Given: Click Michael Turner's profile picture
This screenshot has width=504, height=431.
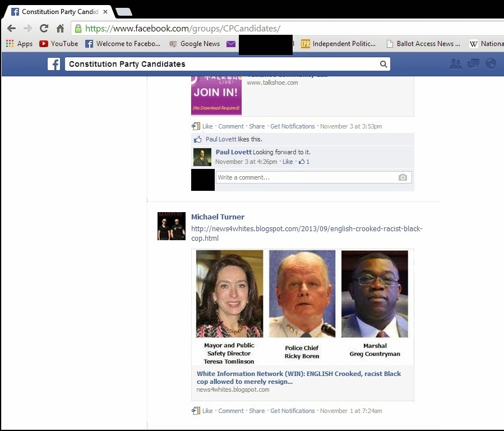Looking at the screenshot, I should click(x=172, y=226).
